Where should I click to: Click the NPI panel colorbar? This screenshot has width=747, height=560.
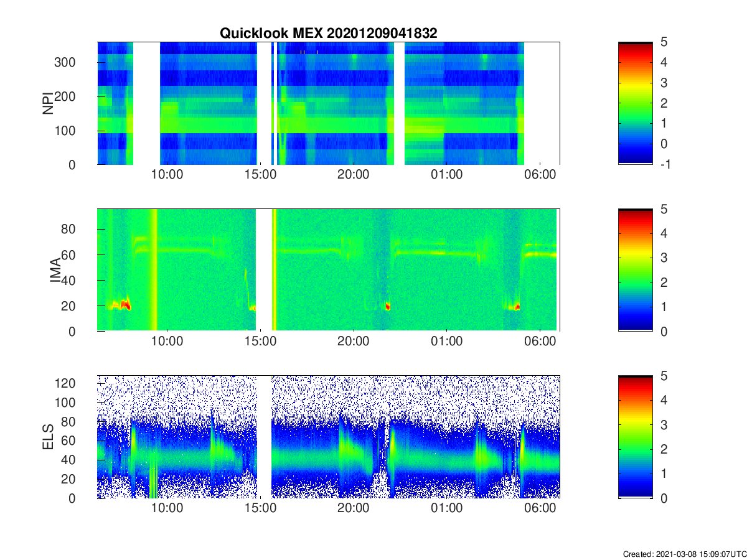[x=635, y=103]
